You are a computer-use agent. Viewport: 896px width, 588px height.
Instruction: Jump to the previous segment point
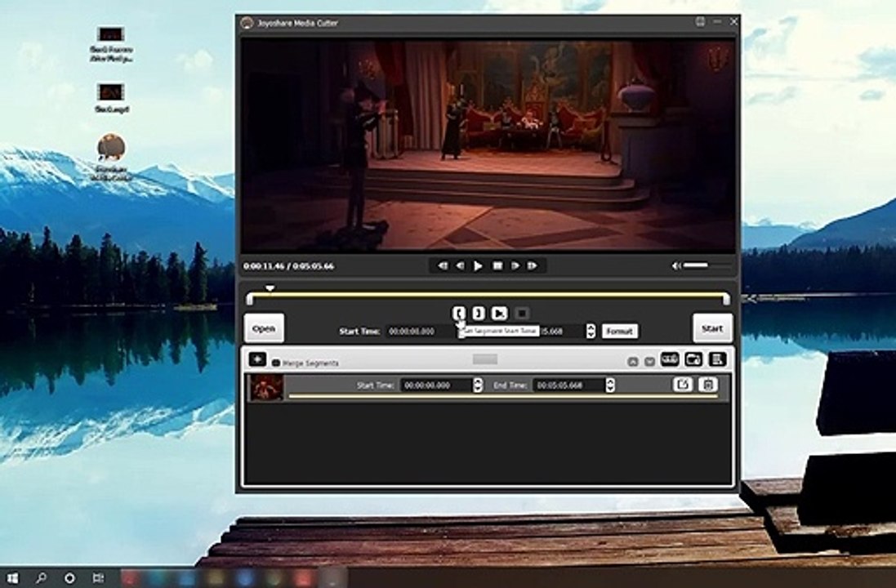tap(443, 265)
